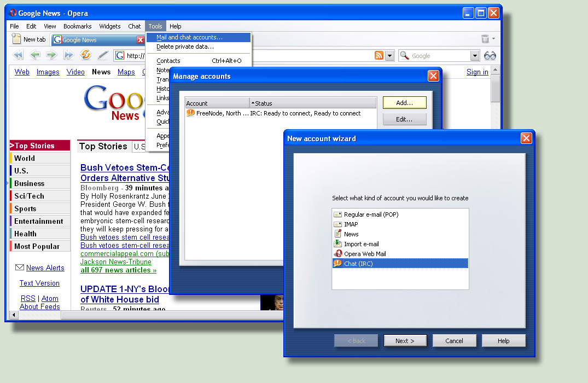Open the Images link
588x383 pixels.
pos(48,72)
